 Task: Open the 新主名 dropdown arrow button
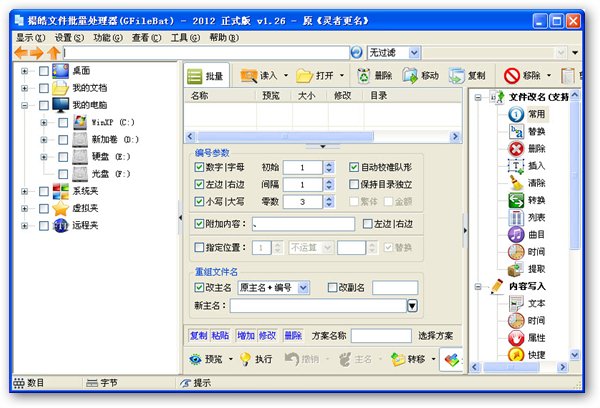coord(412,305)
